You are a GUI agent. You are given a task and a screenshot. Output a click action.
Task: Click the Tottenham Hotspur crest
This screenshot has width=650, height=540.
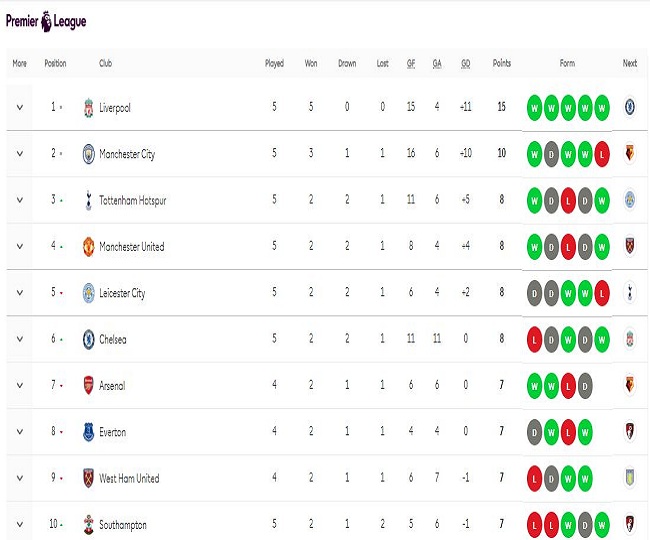(x=88, y=200)
